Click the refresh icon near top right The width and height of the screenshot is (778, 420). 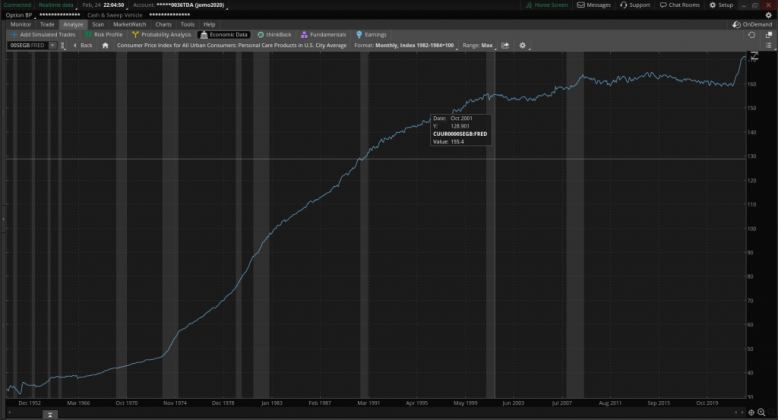coord(752,34)
